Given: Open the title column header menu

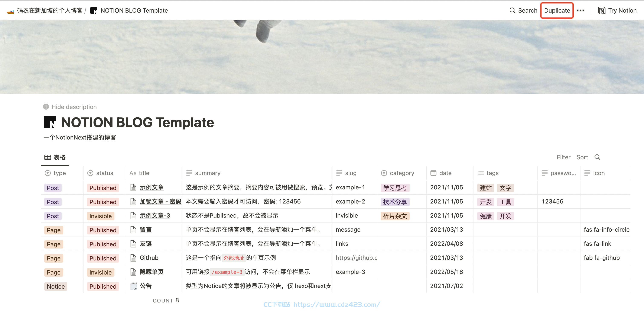Looking at the screenshot, I should (x=154, y=173).
